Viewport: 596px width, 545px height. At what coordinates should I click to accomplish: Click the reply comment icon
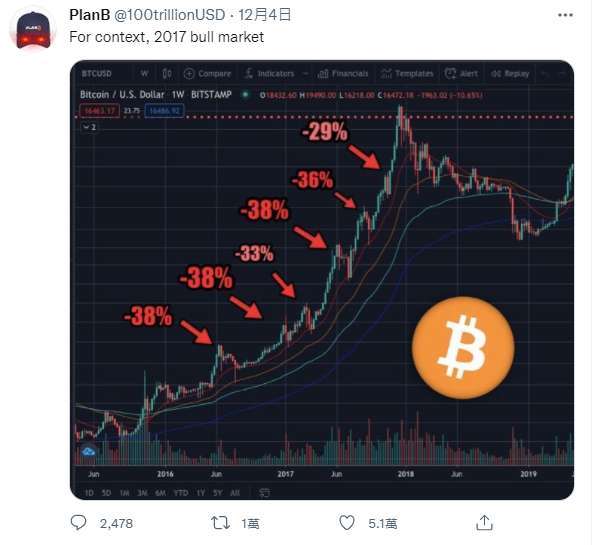(x=78, y=523)
